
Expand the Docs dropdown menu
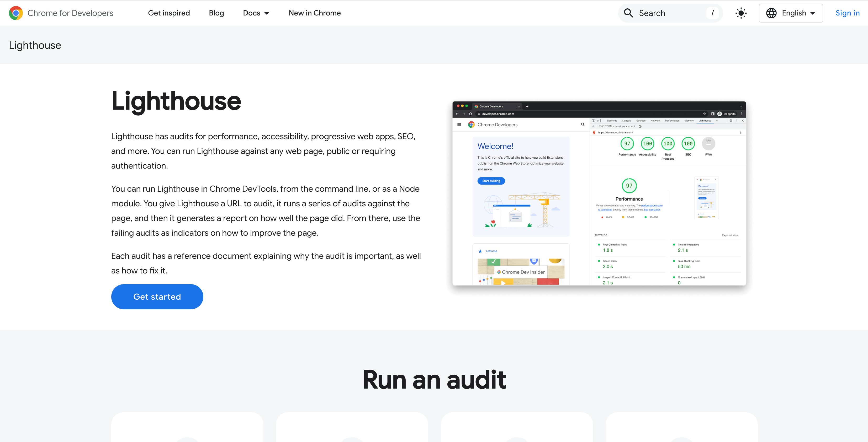click(x=256, y=13)
